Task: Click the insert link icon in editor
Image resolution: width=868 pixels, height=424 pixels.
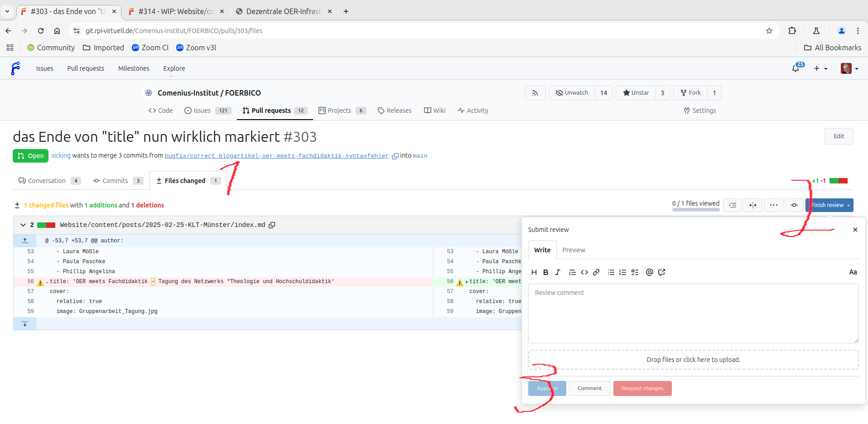Action: point(596,272)
